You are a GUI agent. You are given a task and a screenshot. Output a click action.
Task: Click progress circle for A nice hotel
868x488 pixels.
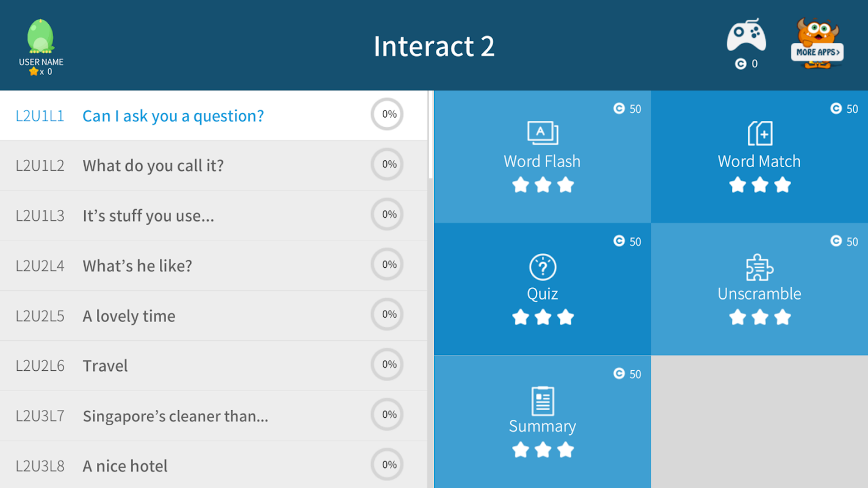pyautogui.click(x=388, y=465)
